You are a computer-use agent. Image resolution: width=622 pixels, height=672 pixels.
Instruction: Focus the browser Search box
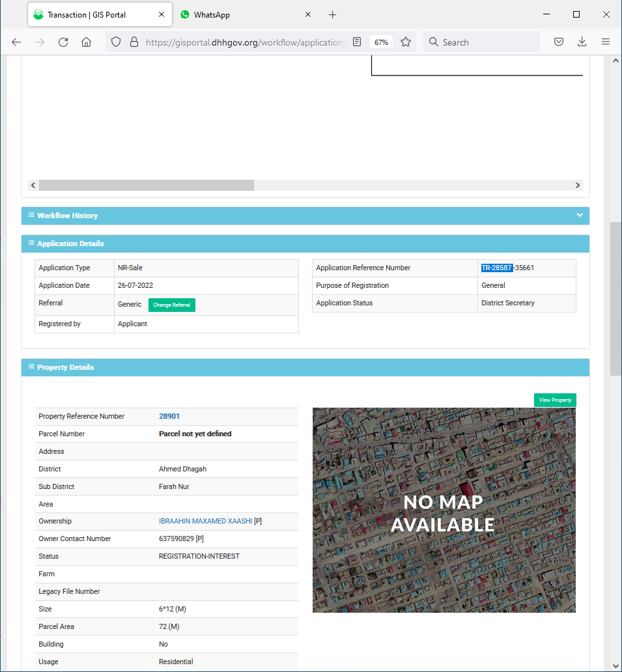[481, 42]
